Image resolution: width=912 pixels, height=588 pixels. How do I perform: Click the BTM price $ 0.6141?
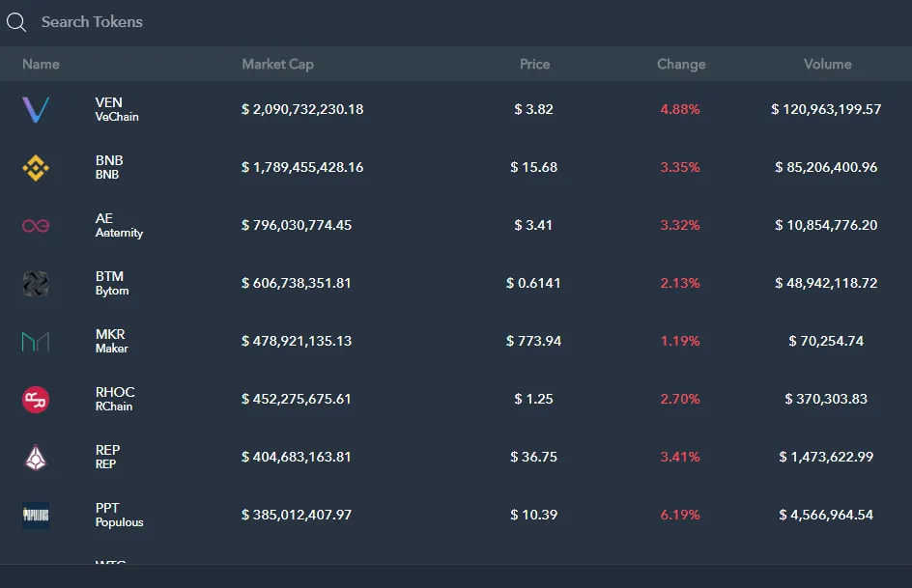[533, 283]
